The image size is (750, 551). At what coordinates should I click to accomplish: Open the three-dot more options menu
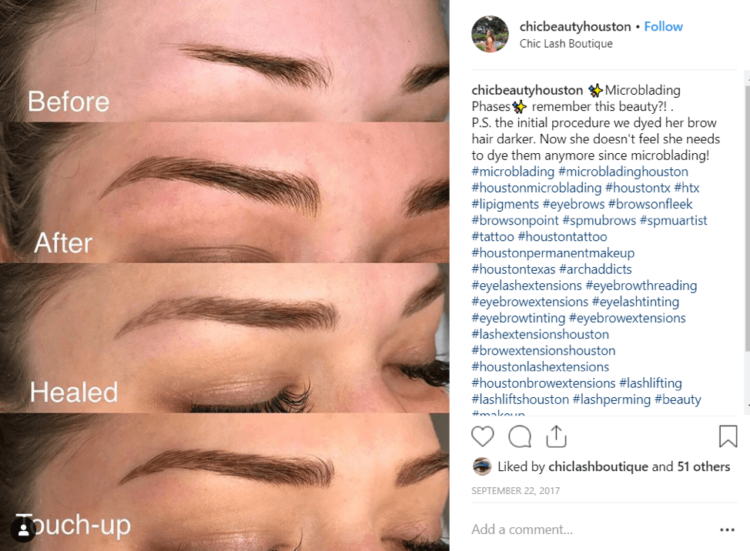pyautogui.click(x=727, y=529)
